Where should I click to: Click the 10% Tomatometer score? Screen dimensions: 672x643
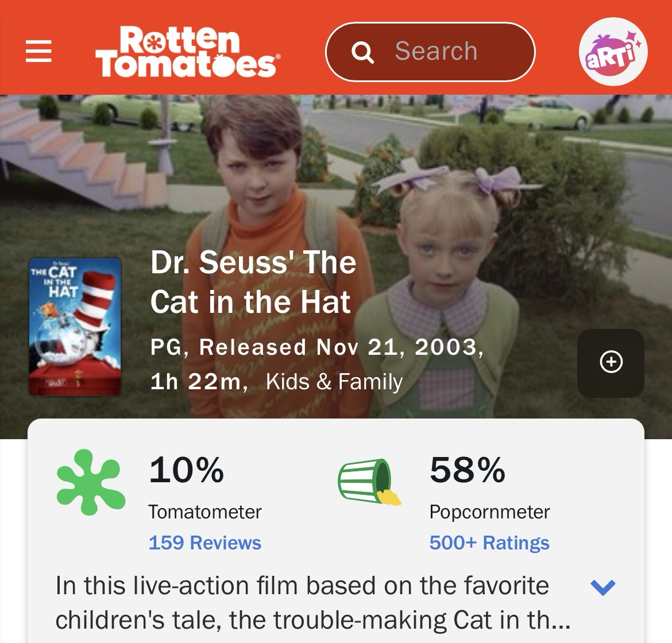[x=187, y=470]
